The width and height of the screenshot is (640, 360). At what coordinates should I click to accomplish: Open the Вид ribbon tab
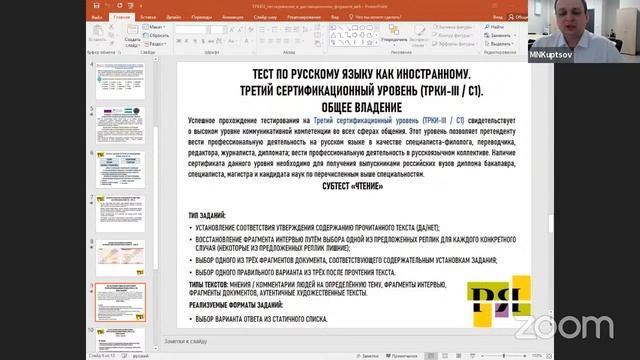click(335, 17)
